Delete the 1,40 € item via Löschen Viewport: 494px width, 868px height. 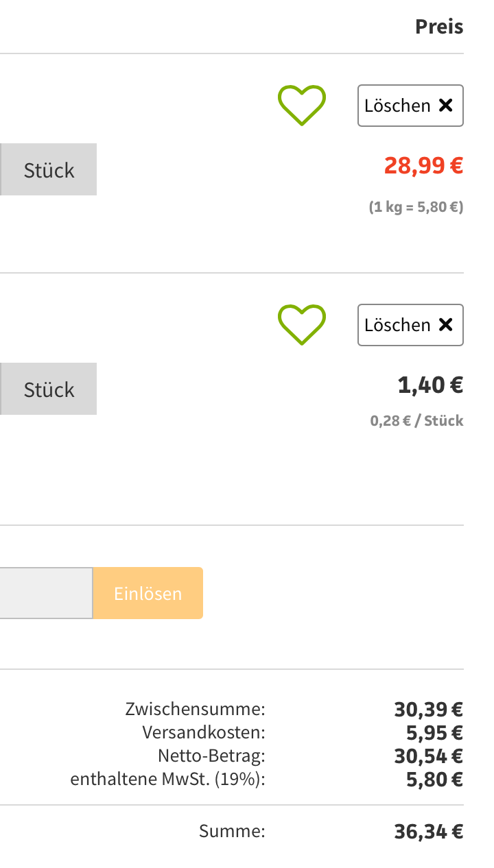click(x=410, y=325)
